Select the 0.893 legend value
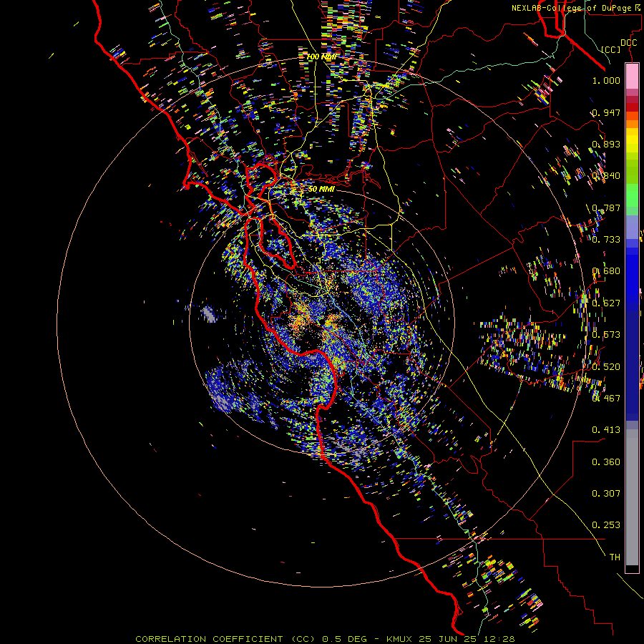This screenshot has height=644, width=644. (606, 144)
